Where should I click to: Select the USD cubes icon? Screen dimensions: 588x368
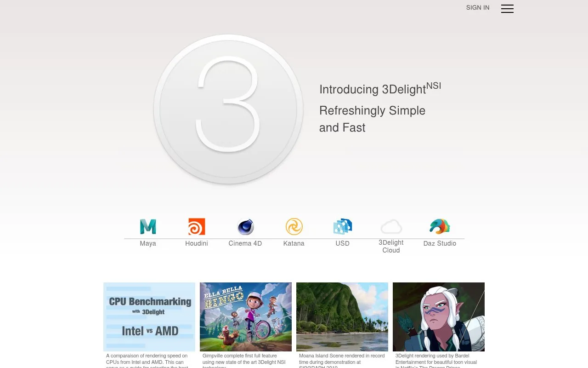(343, 227)
